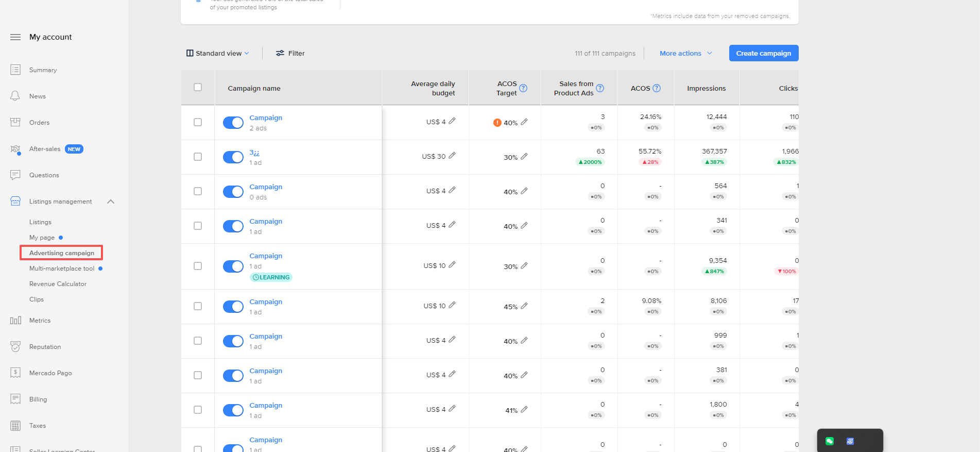This screenshot has height=452, width=980.
Task: Click the Metrics bar chart icon
Action: coord(15,321)
